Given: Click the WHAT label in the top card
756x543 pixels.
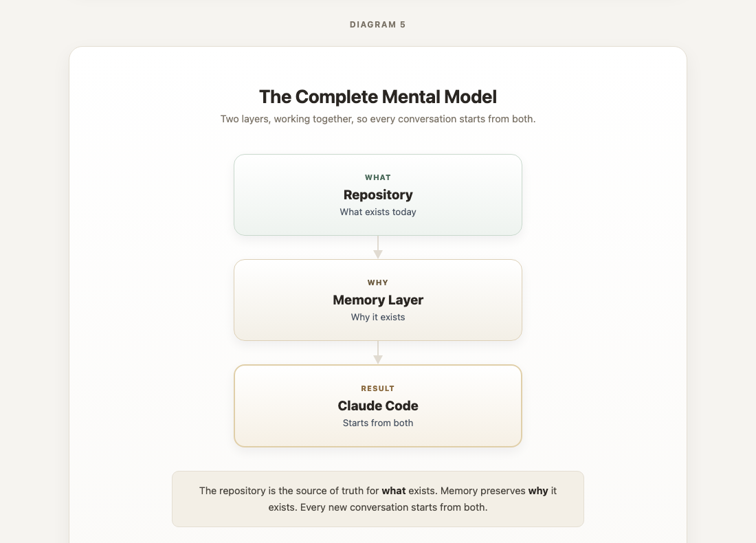Looking at the screenshot, I should [x=377, y=177].
